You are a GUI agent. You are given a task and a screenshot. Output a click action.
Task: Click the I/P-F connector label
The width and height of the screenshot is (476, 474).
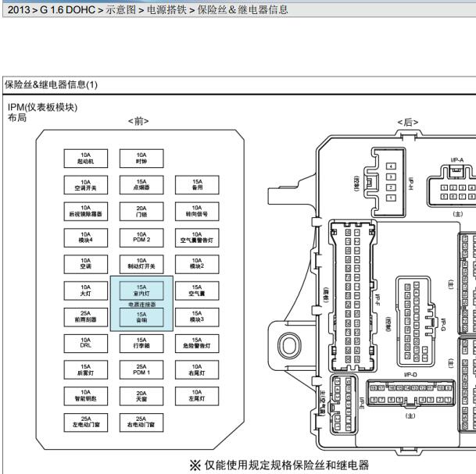(x=378, y=299)
